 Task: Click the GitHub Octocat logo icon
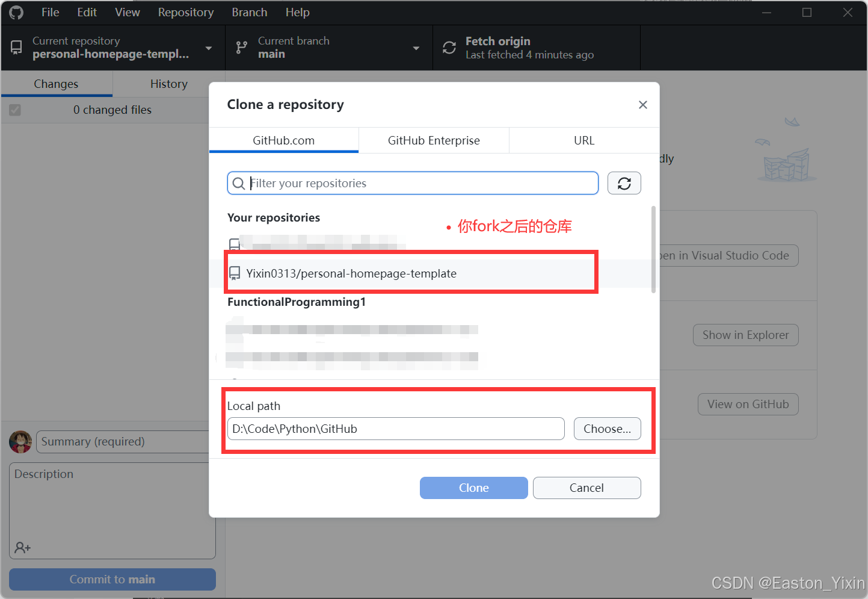click(16, 13)
